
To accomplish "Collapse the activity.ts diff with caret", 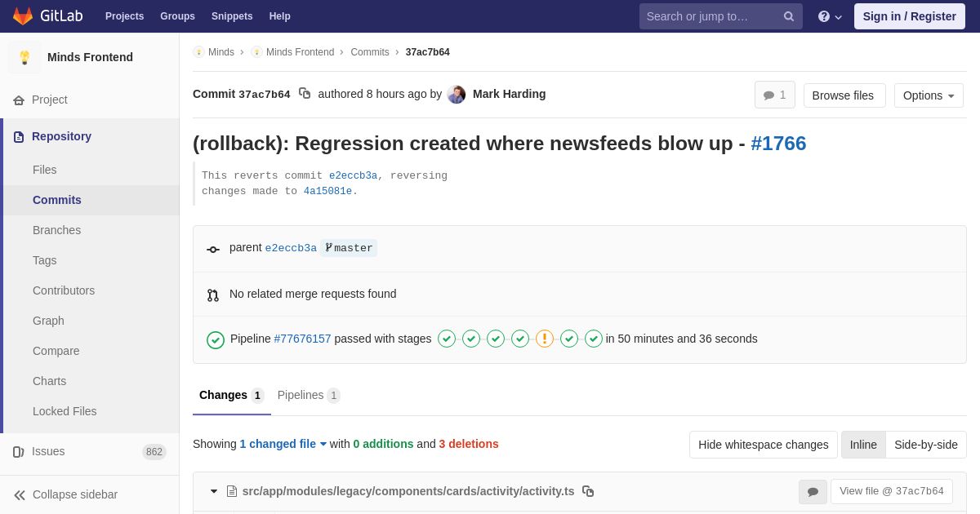I will [x=214, y=491].
